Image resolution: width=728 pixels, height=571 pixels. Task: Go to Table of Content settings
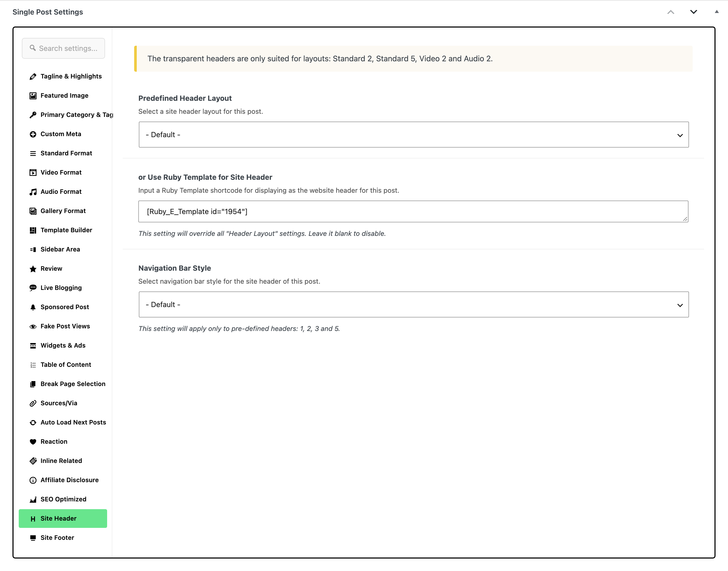click(63, 365)
